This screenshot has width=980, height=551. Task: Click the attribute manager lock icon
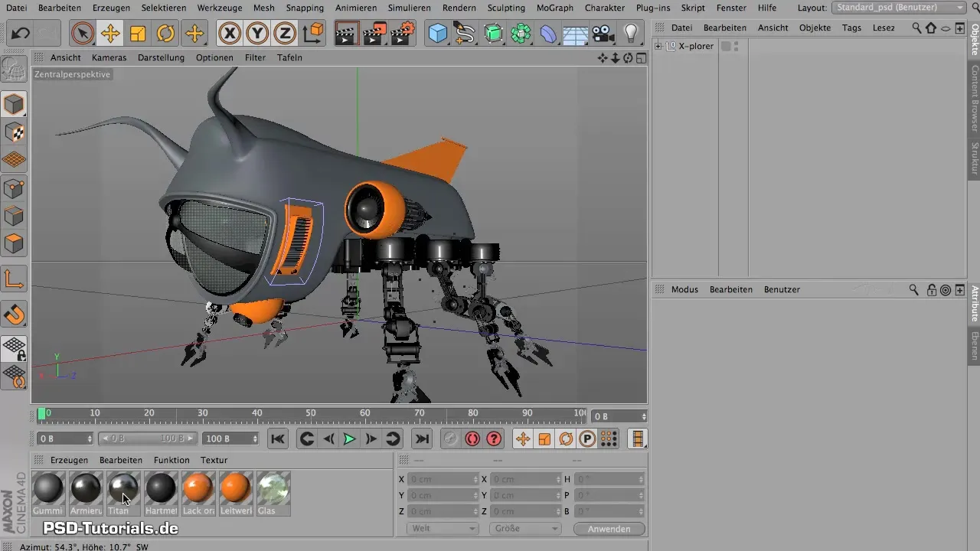[x=931, y=290]
